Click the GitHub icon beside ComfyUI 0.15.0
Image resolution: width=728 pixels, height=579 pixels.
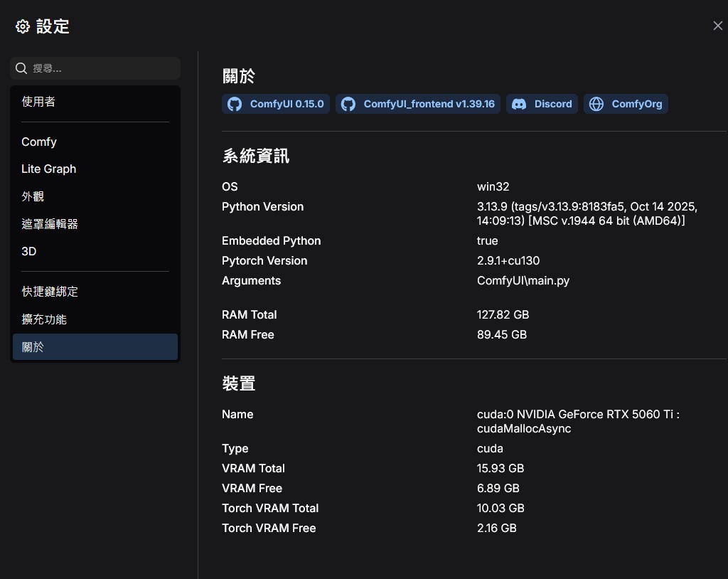[x=235, y=104]
